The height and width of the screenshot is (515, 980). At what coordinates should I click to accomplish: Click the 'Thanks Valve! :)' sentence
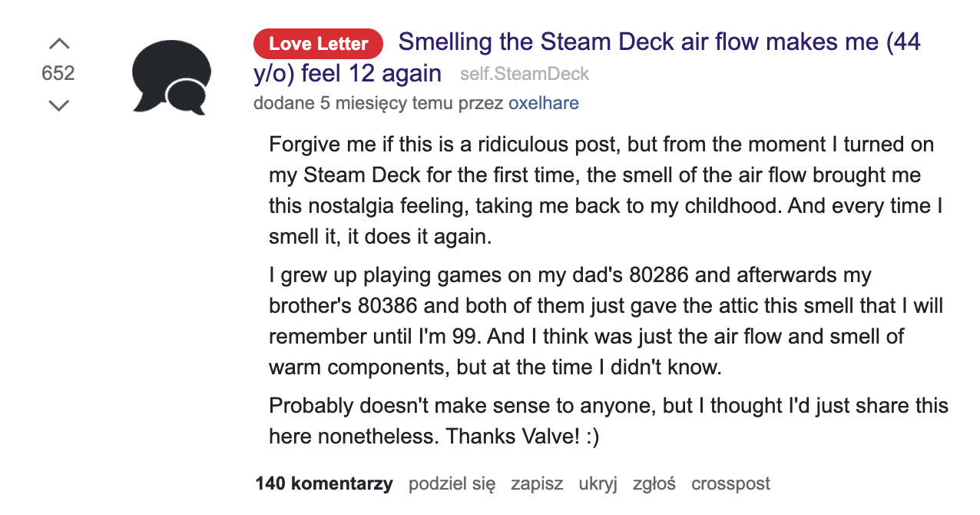522,437
